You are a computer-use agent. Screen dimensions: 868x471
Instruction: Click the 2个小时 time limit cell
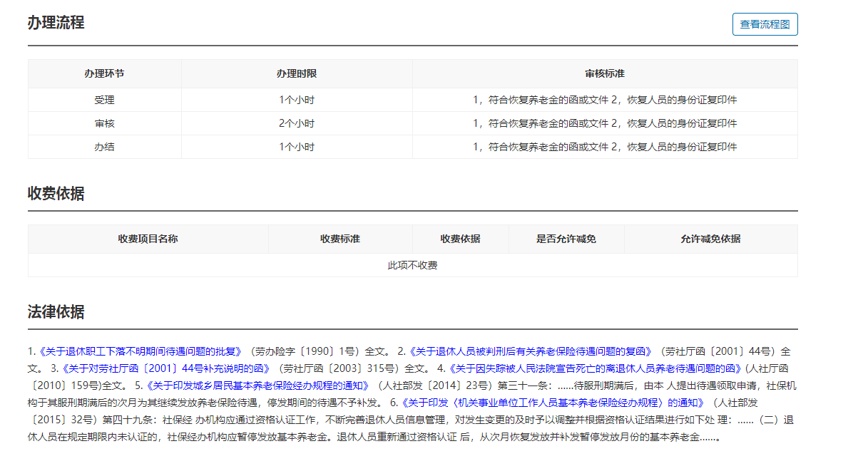[x=297, y=124]
